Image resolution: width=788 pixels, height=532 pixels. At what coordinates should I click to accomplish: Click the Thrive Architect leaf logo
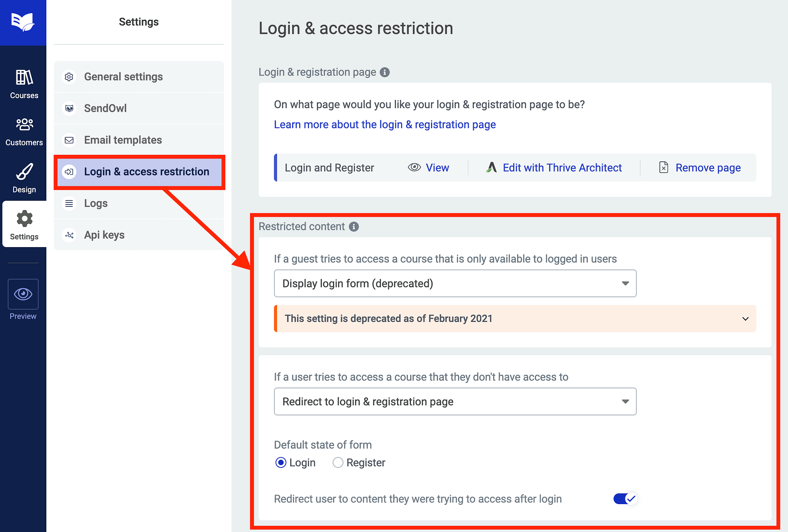tap(491, 167)
